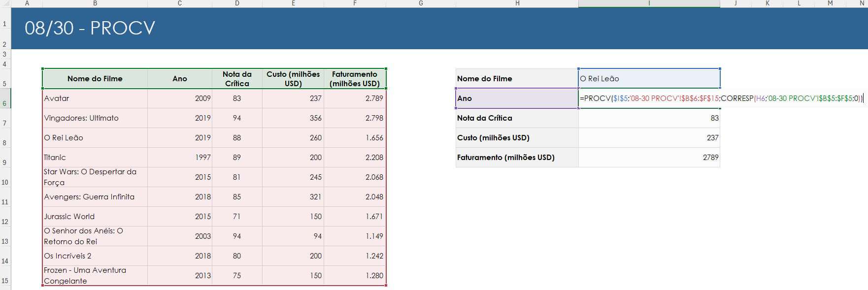Select row 8 header

point(5,138)
